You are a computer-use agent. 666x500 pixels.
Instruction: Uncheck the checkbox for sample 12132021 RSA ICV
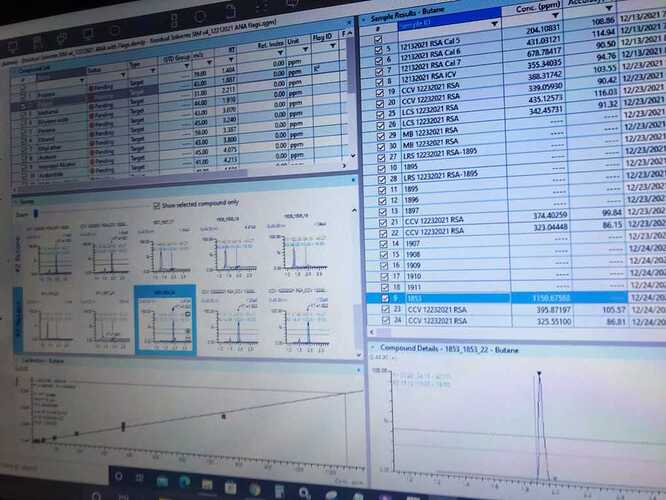[x=377, y=77]
